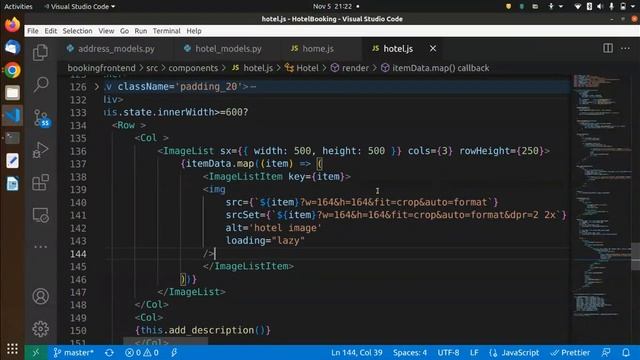Open the Go menu
640x360 pixels.
124,31
